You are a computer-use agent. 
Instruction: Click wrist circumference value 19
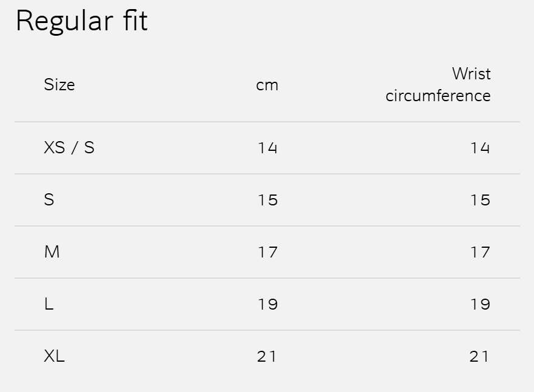click(x=479, y=304)
